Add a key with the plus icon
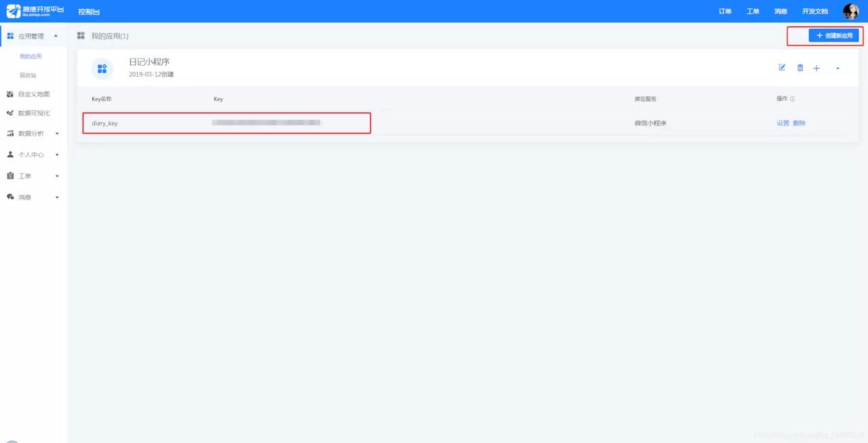 click(x=816, y=68)
